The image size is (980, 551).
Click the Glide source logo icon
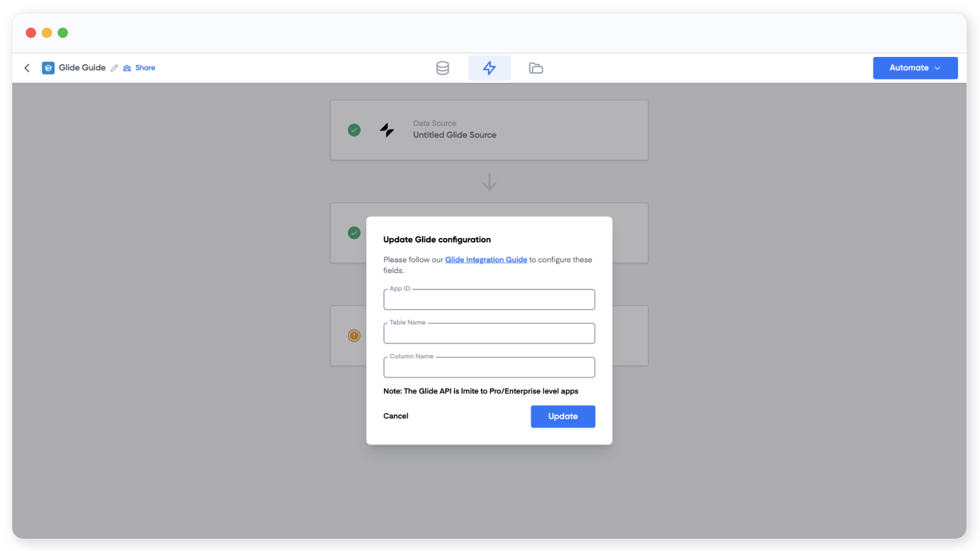[x=386, y=130]
